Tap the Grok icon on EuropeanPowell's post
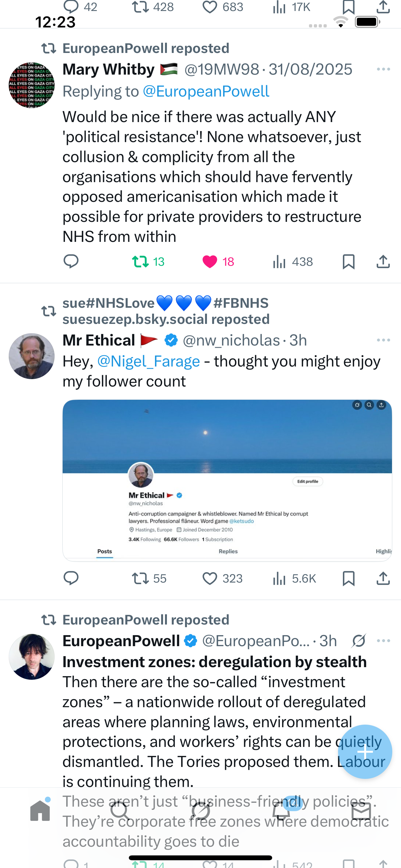 click(358, 641)
